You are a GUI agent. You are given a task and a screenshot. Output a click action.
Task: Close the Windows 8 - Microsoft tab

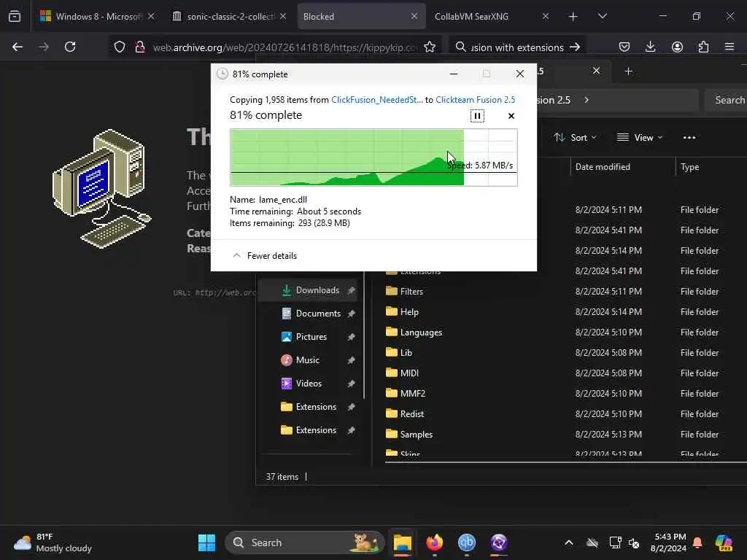[x=151, y=16]
